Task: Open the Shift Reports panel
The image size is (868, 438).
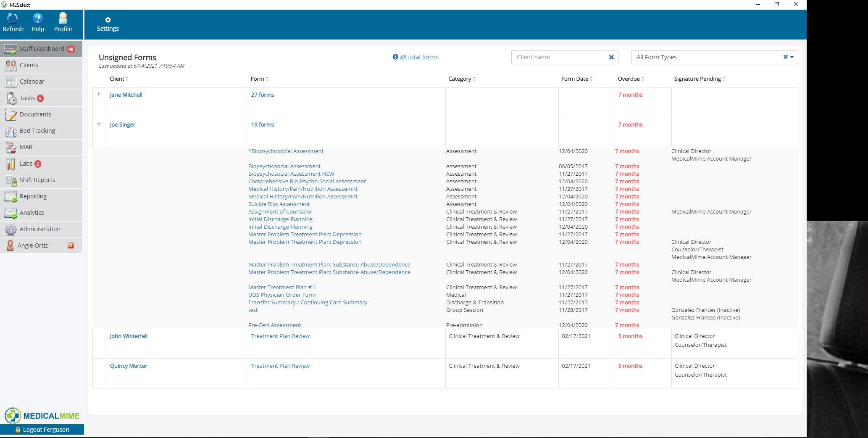Action: click(x=37, y=180)
